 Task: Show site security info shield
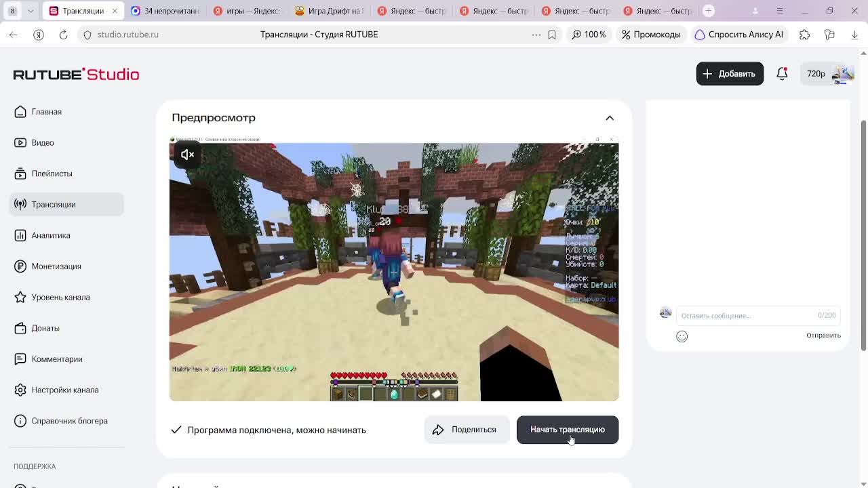(87, 35)
